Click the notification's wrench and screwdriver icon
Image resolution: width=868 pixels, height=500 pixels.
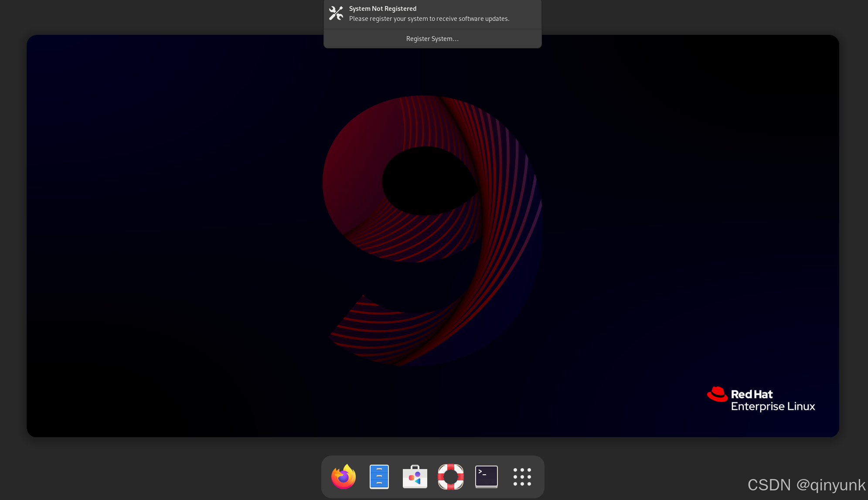pos(336,14)
